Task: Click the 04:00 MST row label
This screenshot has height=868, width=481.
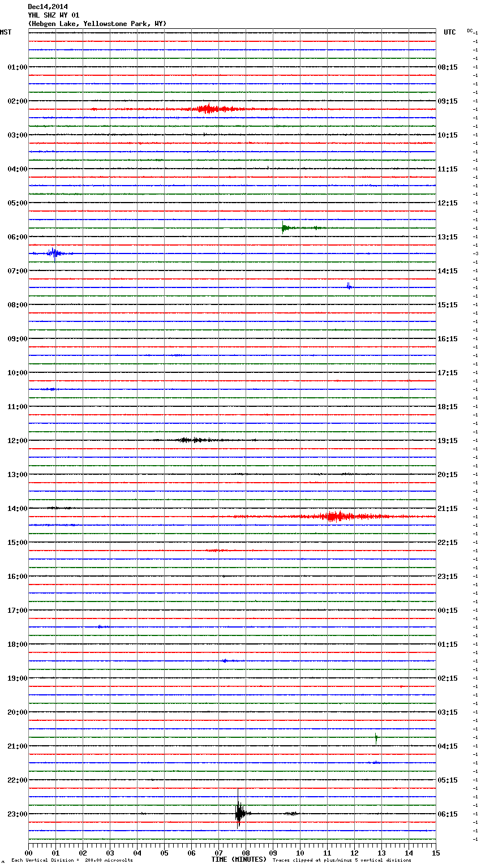Action: pyautogui.click(x=18, y=169)
